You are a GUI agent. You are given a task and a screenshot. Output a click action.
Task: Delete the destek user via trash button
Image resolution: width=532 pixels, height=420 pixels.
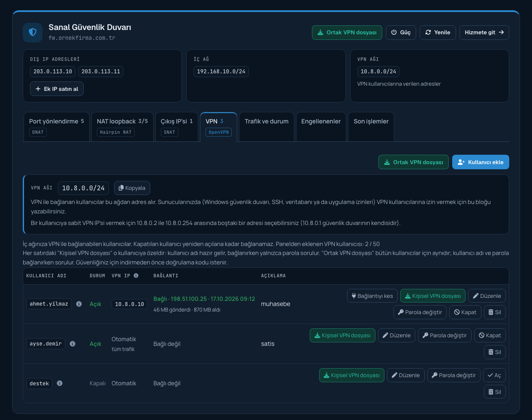pos(495,392)
